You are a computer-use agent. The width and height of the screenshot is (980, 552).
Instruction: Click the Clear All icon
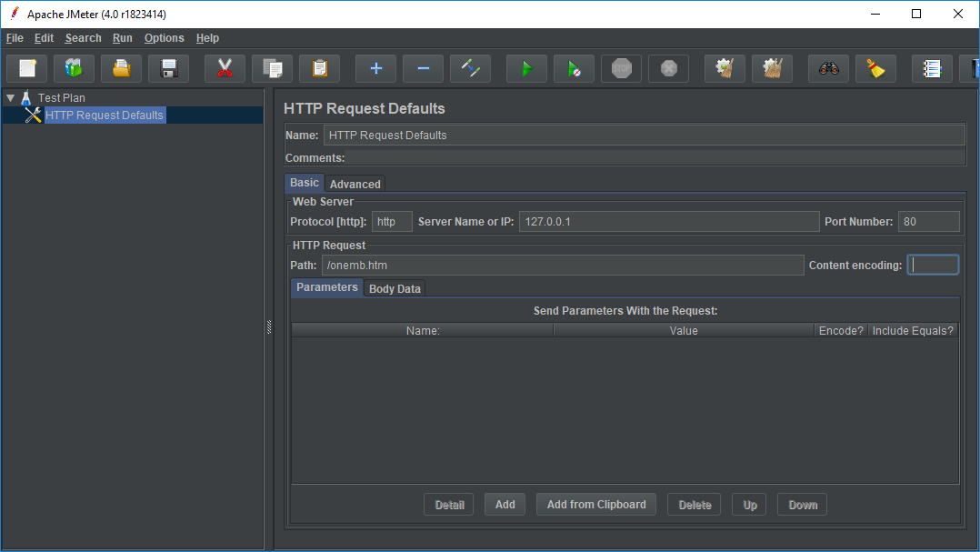point(772,68)
